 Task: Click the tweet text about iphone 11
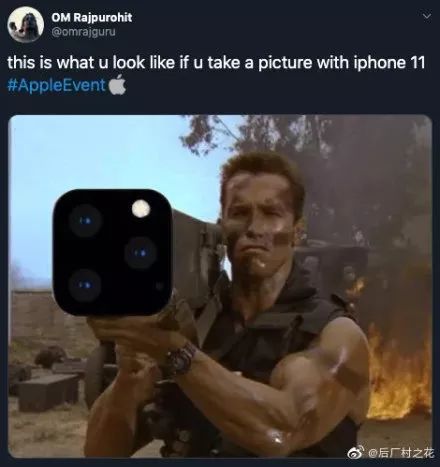(216, 63)
